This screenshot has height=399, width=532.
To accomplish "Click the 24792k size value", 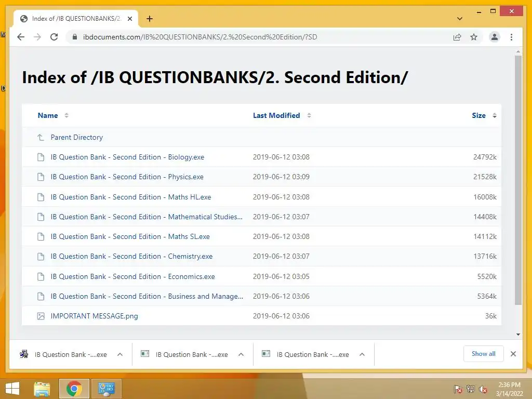I will tap(485, 157).
